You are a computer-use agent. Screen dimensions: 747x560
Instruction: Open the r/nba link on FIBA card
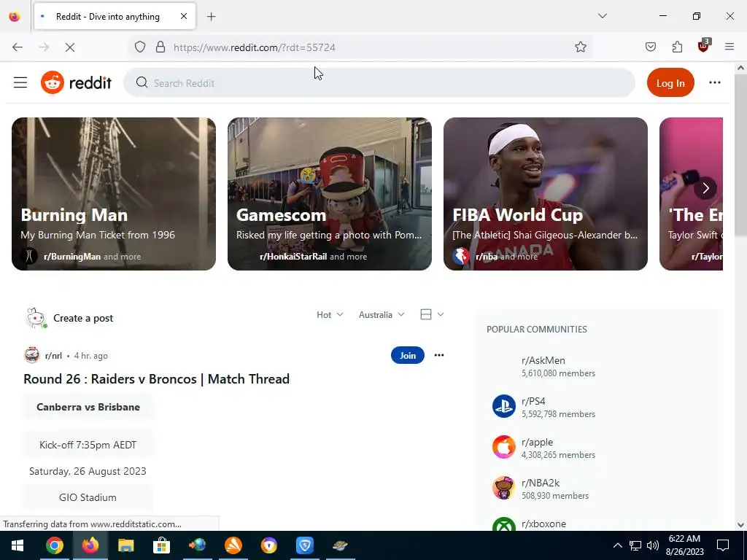point(486,257)
